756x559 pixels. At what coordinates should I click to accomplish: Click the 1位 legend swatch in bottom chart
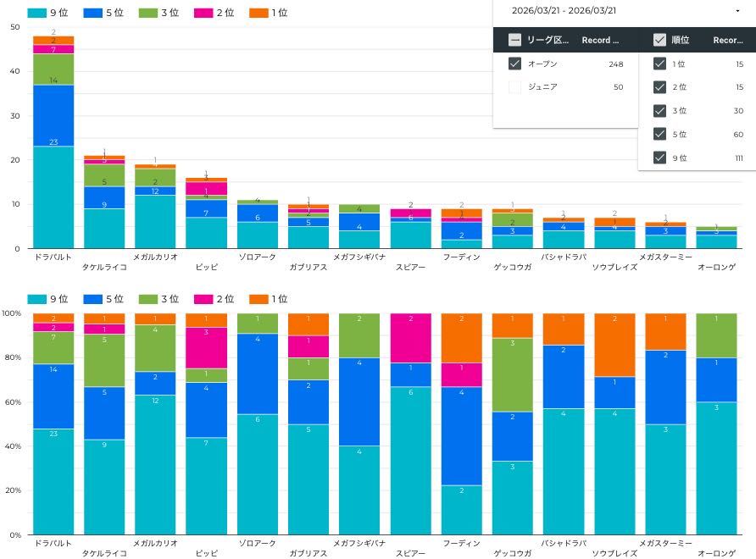coord(258,299)
